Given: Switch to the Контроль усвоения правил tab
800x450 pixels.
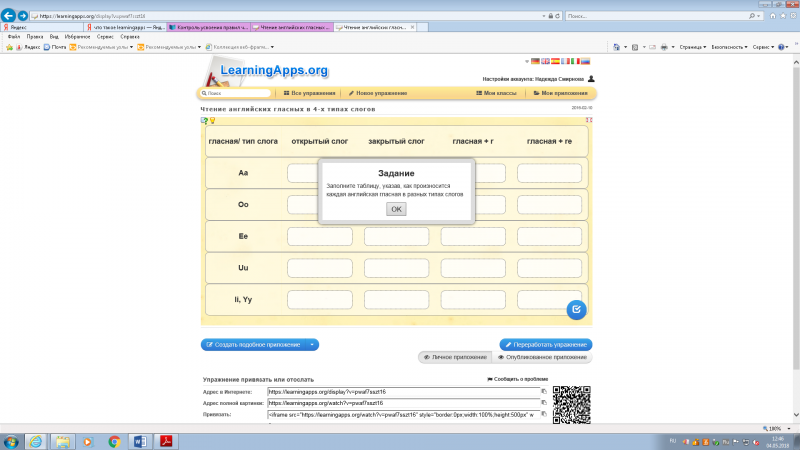Looking at the screenshot, I should pos(209,27).
